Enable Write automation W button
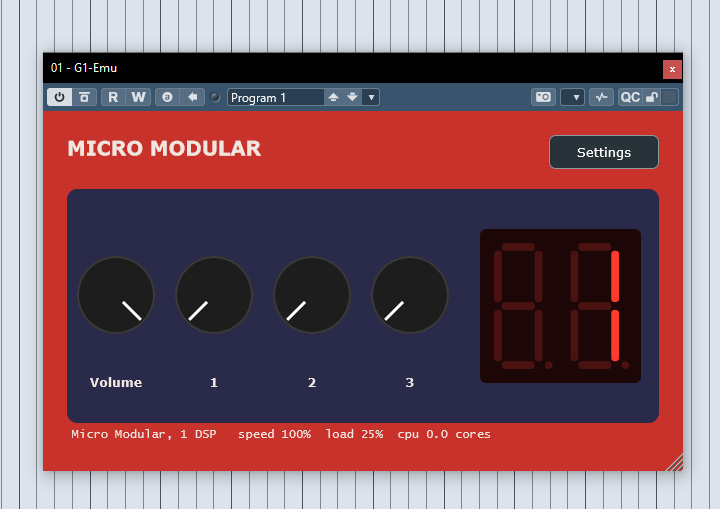The image size is (720, 509). [x=138, y=97]
